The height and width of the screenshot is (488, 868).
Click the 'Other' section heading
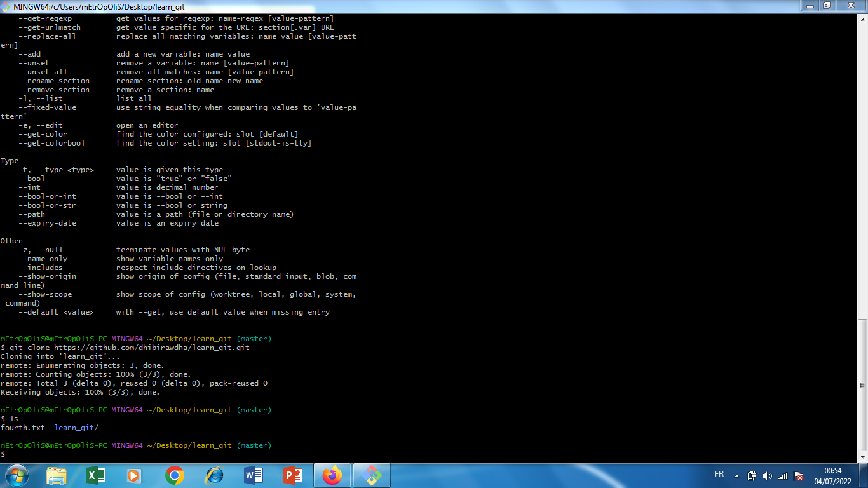coord(11,241)
